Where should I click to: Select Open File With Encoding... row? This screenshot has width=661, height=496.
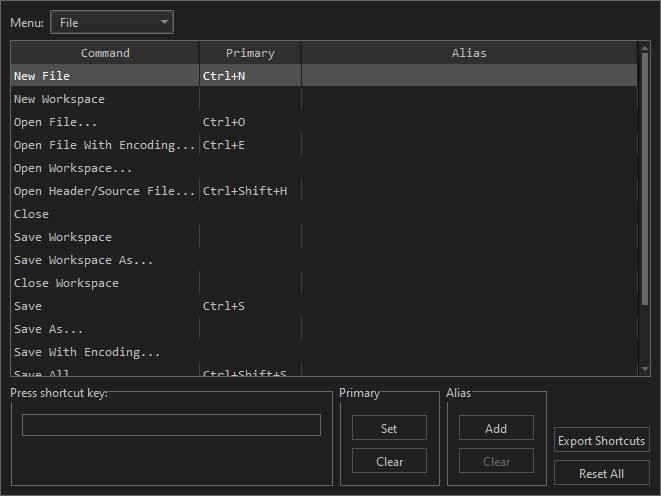coord(324,145)
